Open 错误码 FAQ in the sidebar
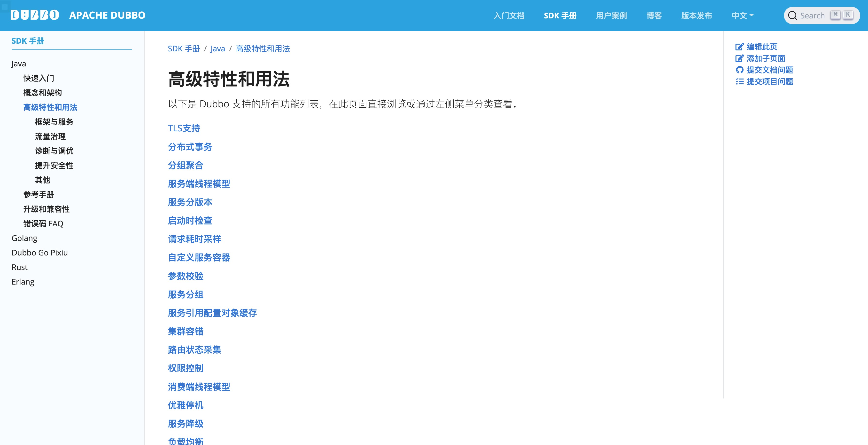The width and height of the screenshot is (868, 445). pos(43,223)
